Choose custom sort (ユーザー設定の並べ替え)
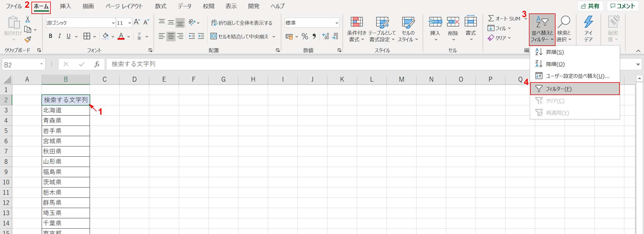644x234 pixels. tap(575, 76)
